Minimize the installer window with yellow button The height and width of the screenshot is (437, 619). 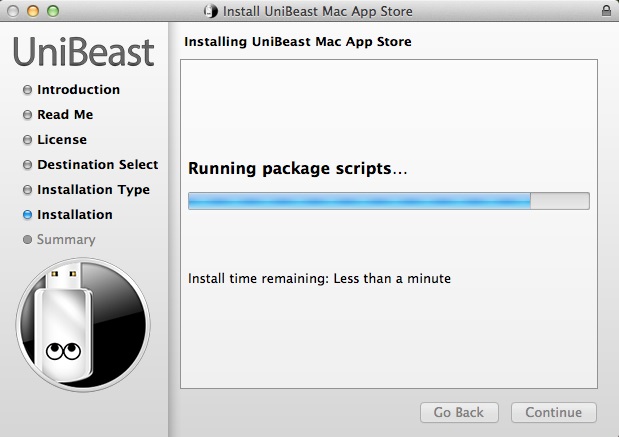point(33,11)
